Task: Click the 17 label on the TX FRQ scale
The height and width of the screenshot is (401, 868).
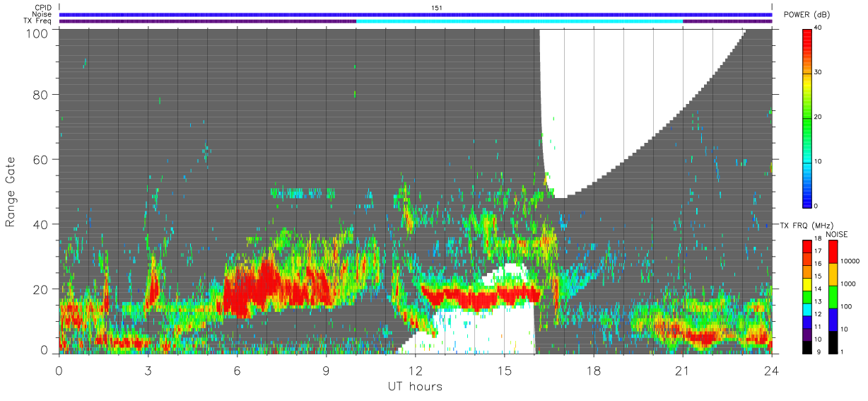Action: [818, 251]
